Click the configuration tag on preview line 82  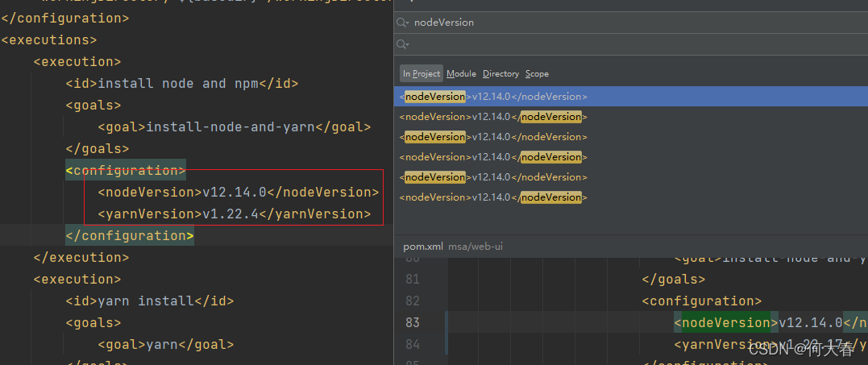tap(701, 301)
